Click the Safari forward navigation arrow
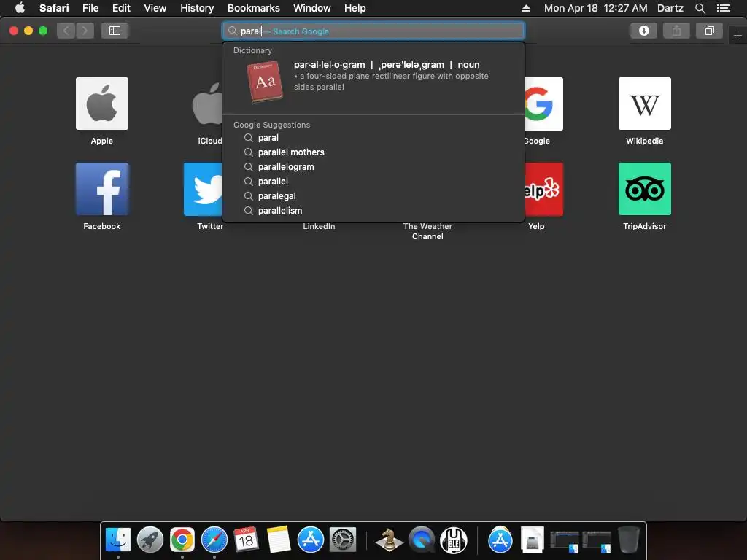The height and width of the screenshot is (560, 747). (x=85, y=31)
